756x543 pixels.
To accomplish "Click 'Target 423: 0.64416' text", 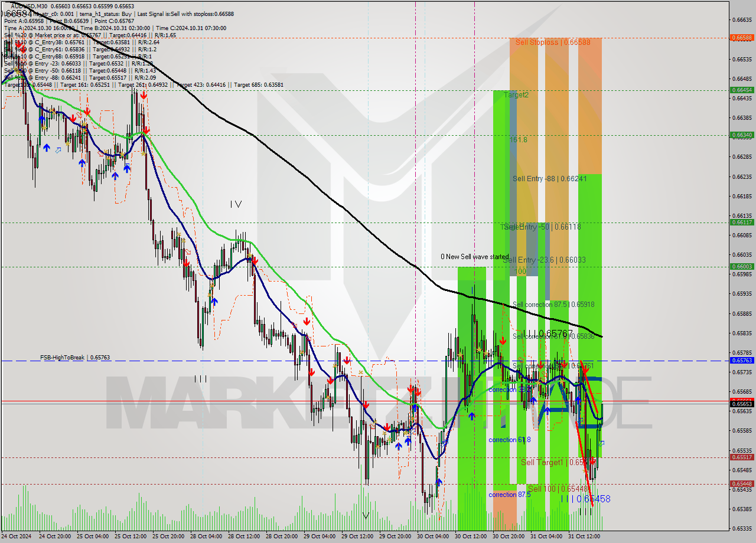I will pos(202,84).
